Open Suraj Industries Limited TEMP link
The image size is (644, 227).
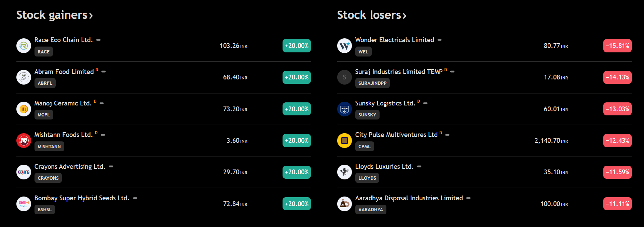point(398,72)
